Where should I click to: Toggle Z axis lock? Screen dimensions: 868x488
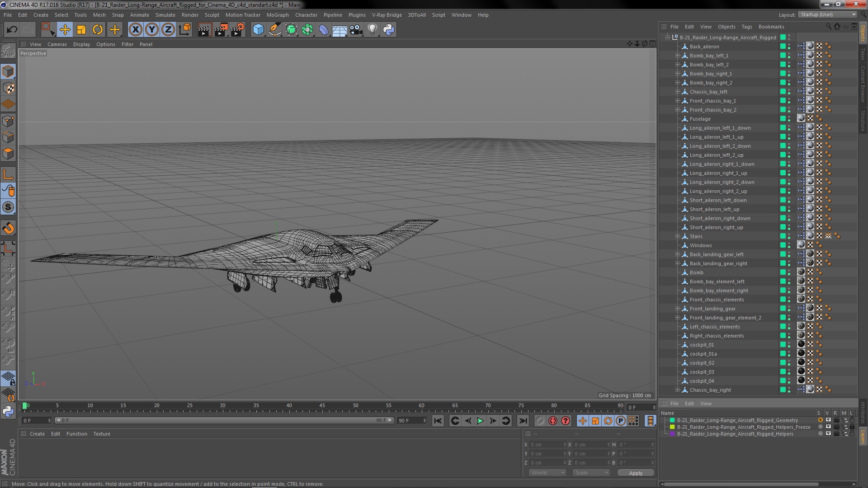[x=168, y=30]
